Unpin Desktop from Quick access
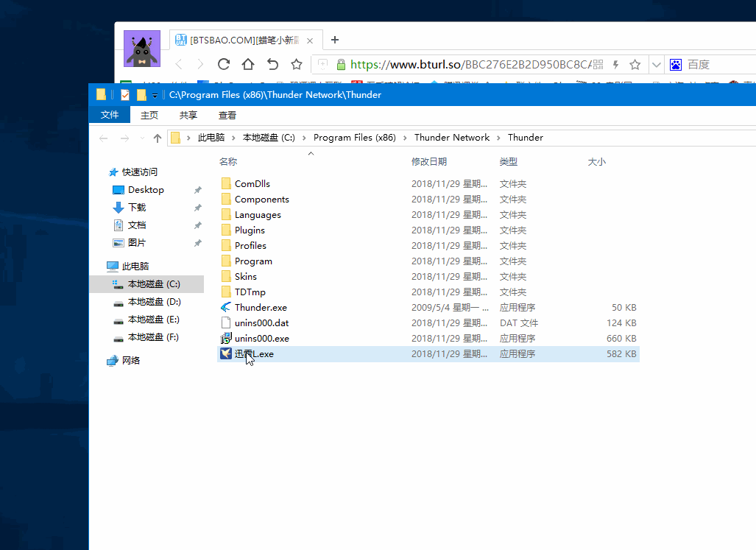This screenshot has width=756, height=550. [197, 189]
